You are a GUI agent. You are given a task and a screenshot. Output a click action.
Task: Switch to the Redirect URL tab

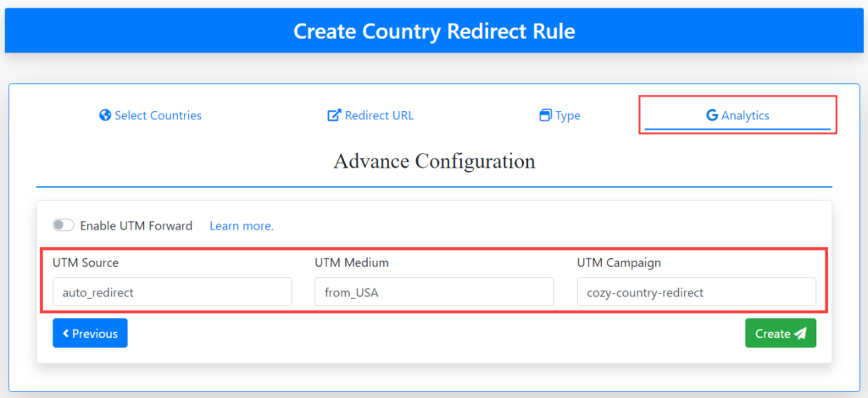[371, 115]
